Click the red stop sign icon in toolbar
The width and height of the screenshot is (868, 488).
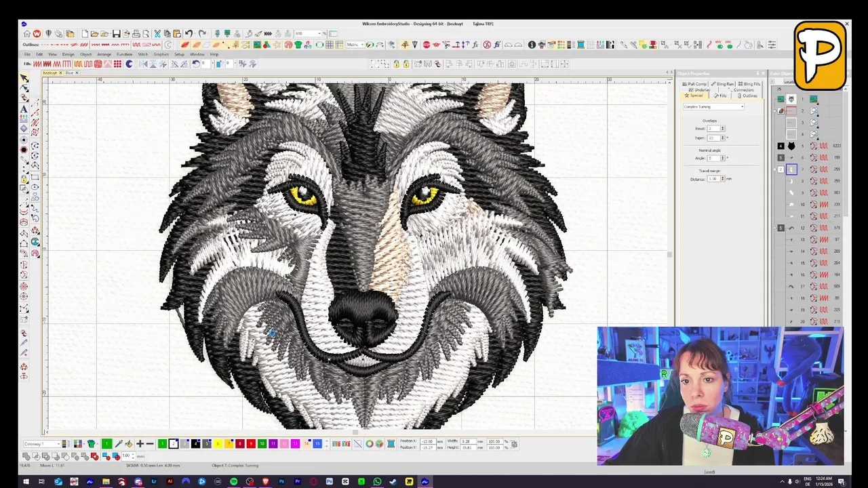(427, 45)
